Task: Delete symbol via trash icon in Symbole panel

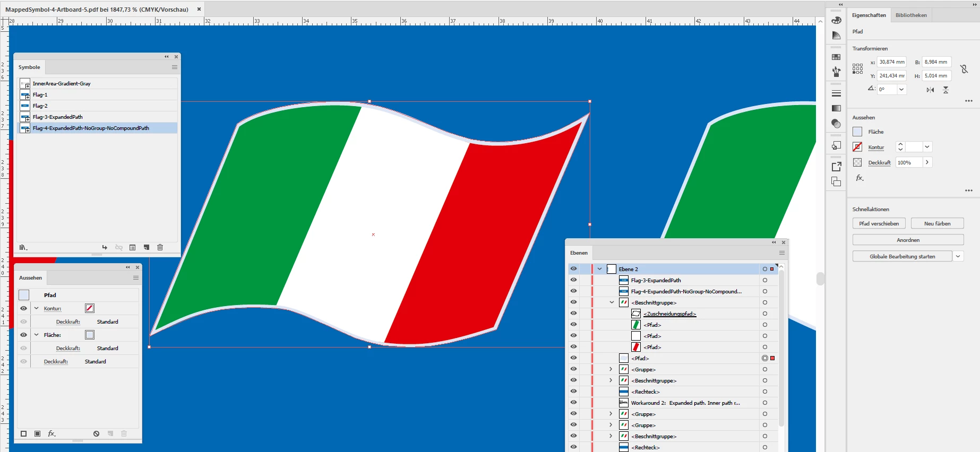Action: pyautogui.click(x=160, y=247)
